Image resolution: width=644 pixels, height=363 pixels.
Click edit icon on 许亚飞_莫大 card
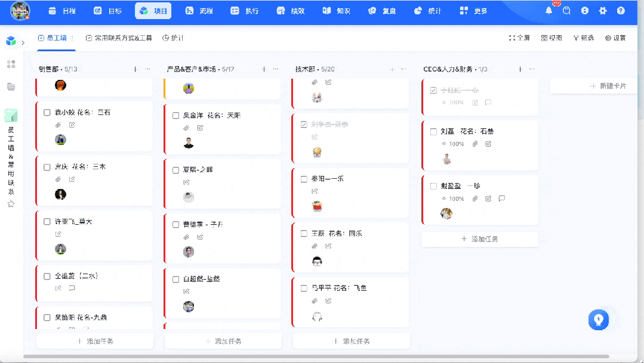tap(58, 234)
